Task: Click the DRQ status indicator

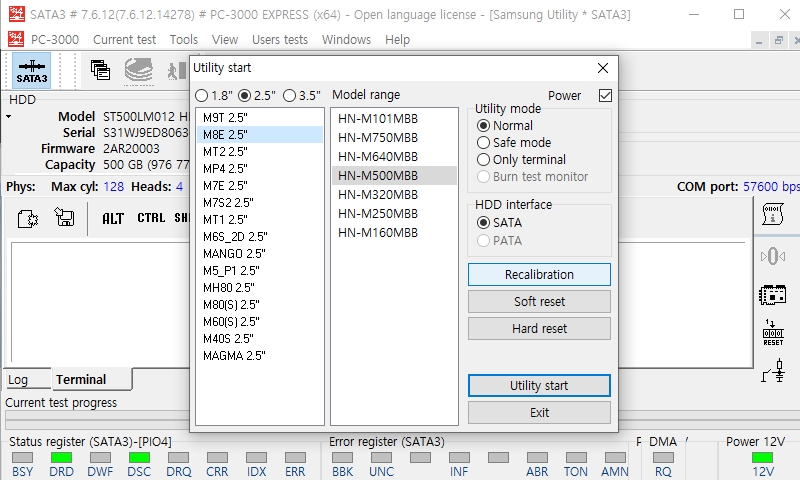Action: [179, 458]
